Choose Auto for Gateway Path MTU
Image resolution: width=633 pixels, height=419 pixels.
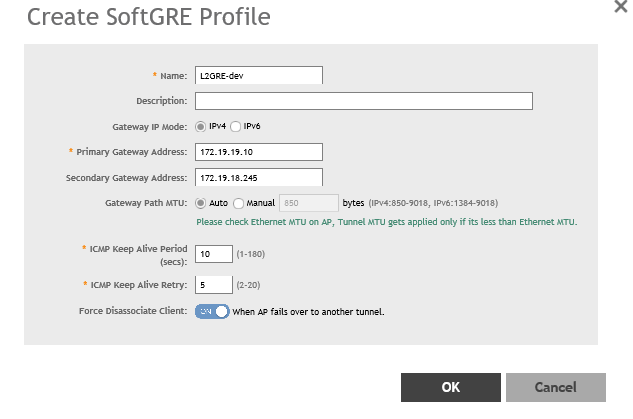coord(201,202)
